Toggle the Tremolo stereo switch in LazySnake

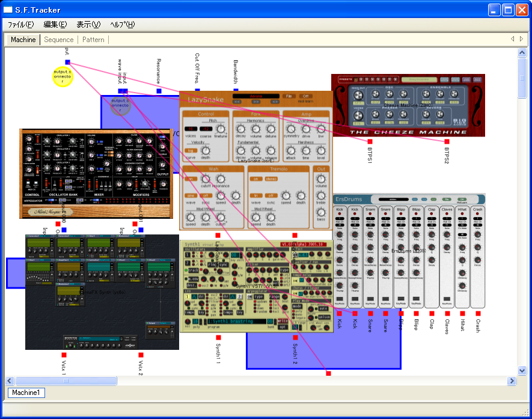click(272, 179)
